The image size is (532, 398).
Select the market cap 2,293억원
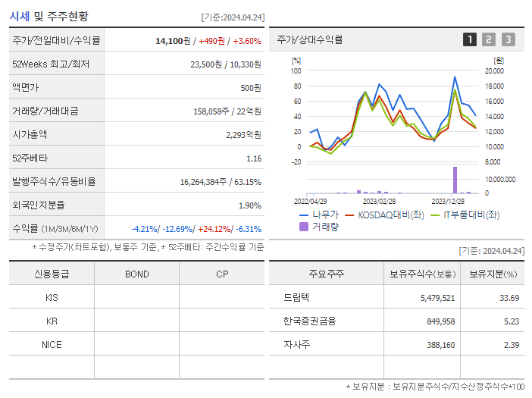pos(243,135)
